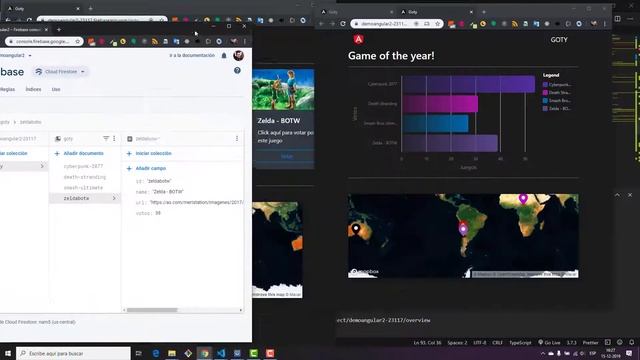Switch to the Índices tab
The height and width of the screenshot is (360, 640).
point(33,89)
